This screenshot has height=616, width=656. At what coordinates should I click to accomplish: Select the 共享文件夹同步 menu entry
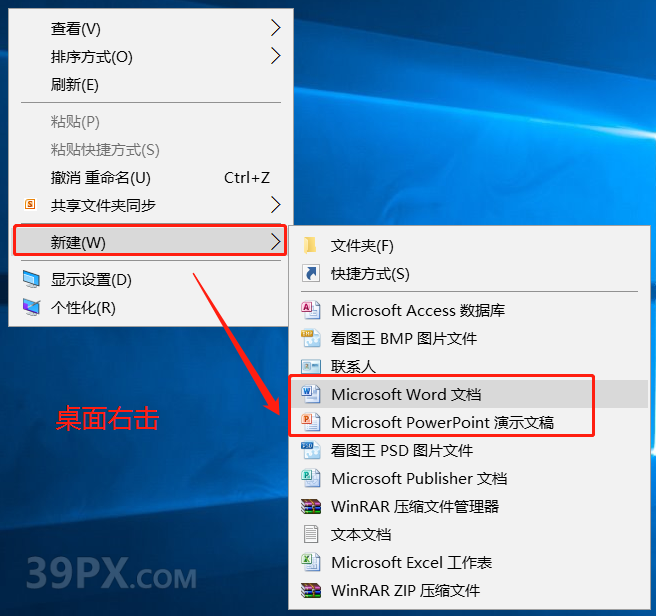click(151, 205)
